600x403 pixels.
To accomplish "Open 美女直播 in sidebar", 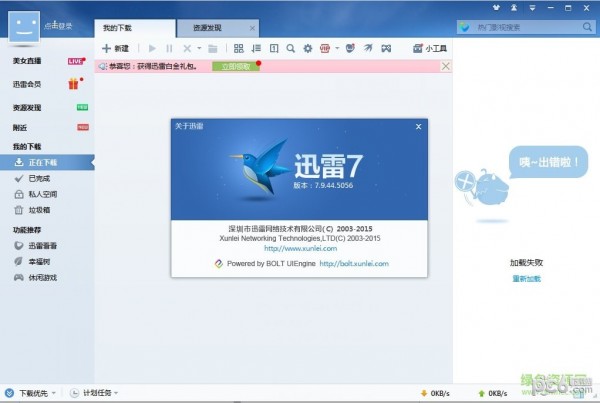I will [27, 61].
